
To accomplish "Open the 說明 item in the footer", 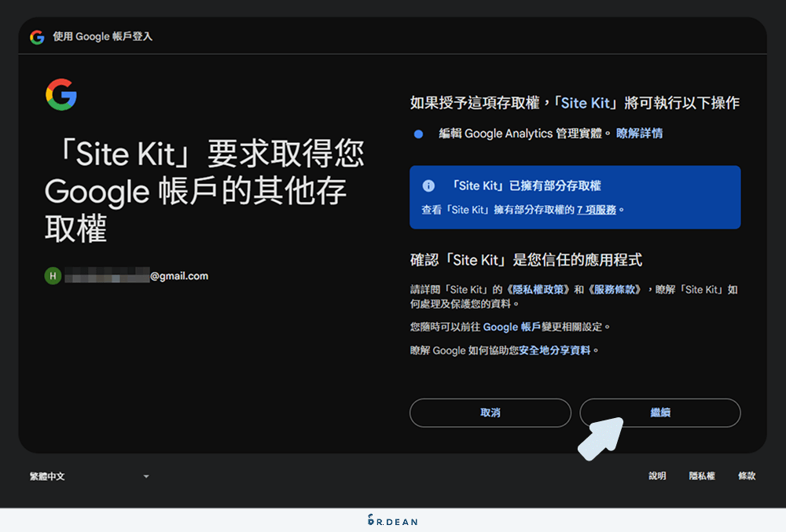I will click(x=657, y=476).
